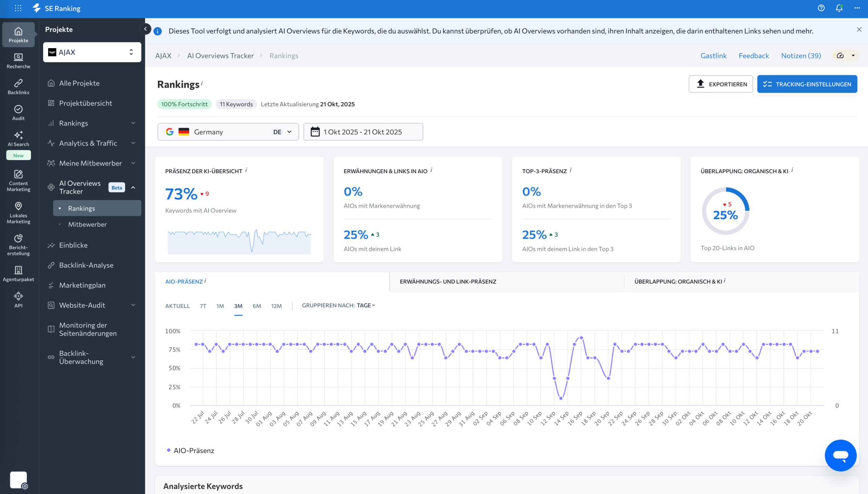Viewport: 868px width, 494px height.
Task: Open the Audit icon in sidebar
Action: pyautogui.click(x=18, y=113)
